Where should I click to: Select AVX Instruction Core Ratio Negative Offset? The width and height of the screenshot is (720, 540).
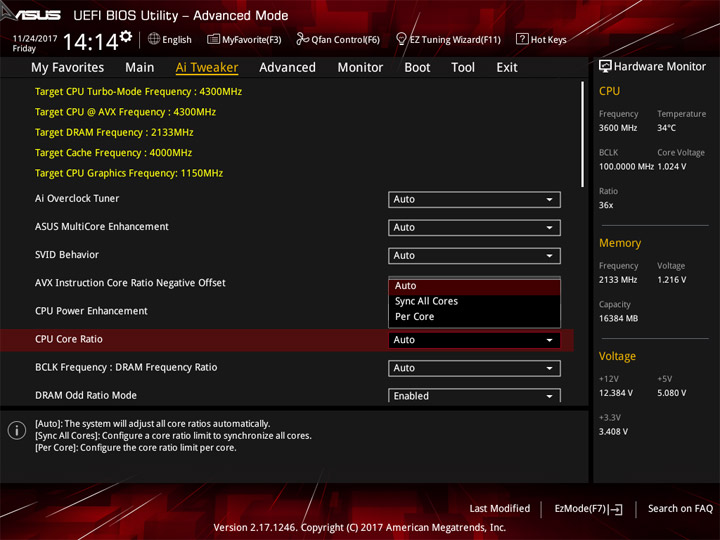tap(130, 283)
